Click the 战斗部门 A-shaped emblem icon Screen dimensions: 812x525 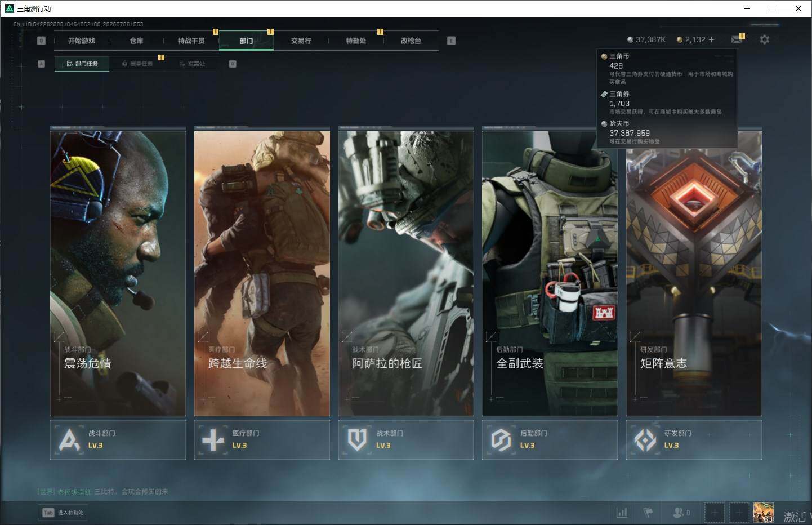coord(69,440)
